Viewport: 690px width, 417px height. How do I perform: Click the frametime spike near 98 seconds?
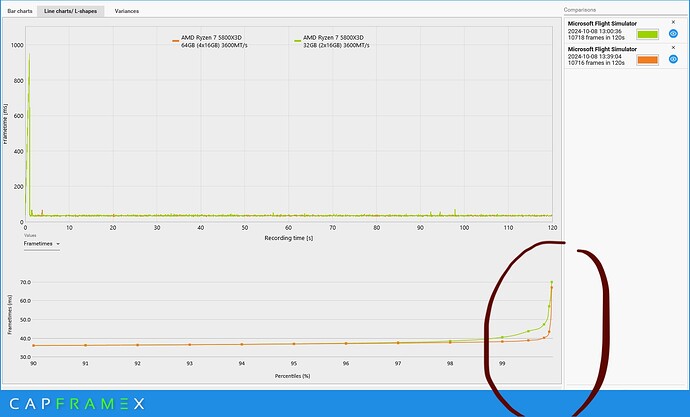(x=455, y=212)
